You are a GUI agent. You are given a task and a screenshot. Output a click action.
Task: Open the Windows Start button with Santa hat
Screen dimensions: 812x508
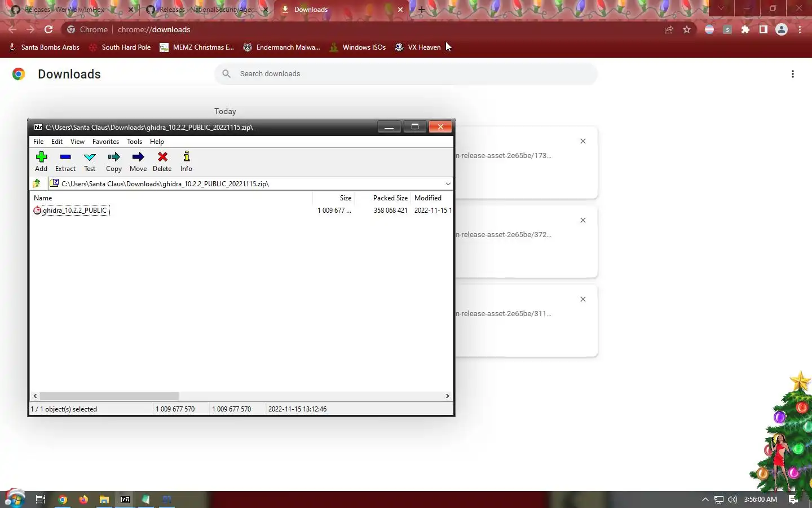(x=14, y=498)
